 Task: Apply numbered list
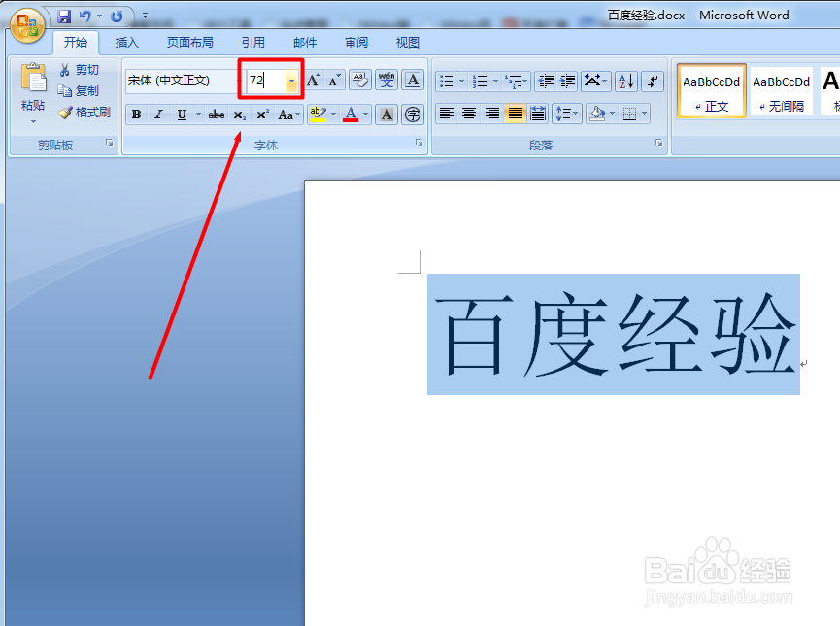(x=480, y=82)
